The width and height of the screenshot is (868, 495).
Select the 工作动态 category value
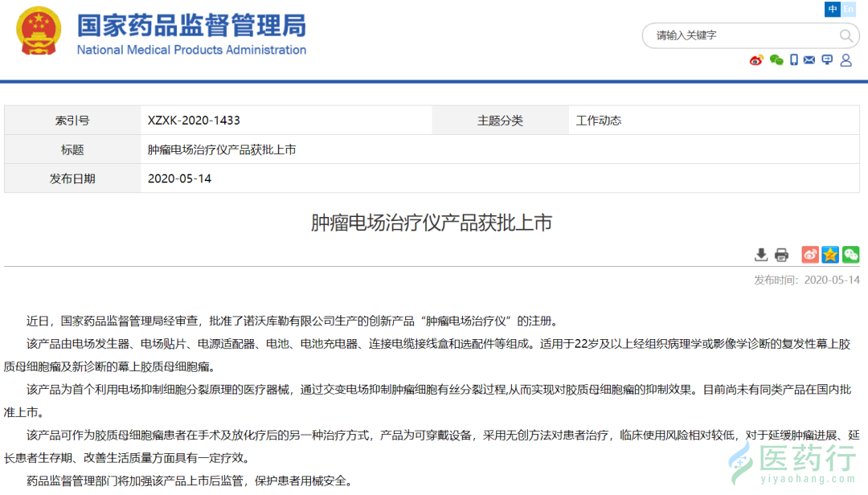(599, 121)
